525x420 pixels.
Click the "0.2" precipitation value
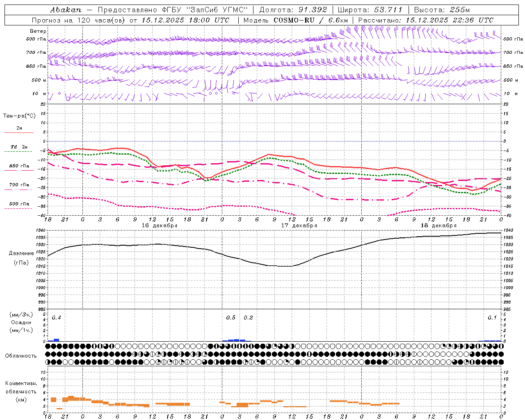click(x=249, y=318)
